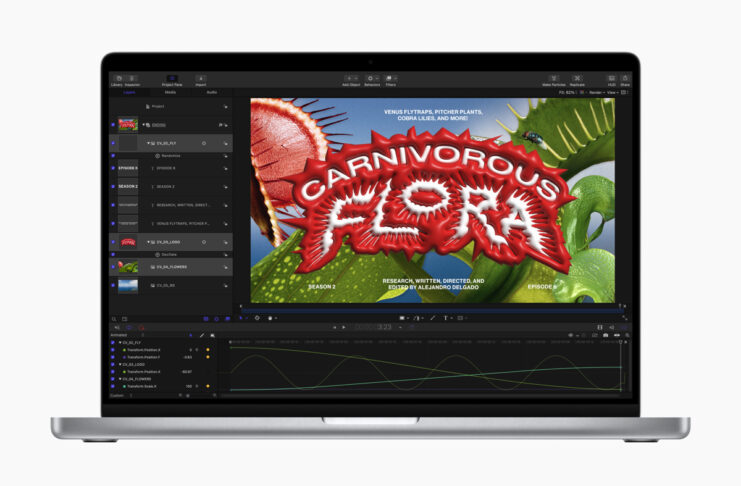Switch to the Audio tab
741x486 pixels.
(x=212, y=92)
